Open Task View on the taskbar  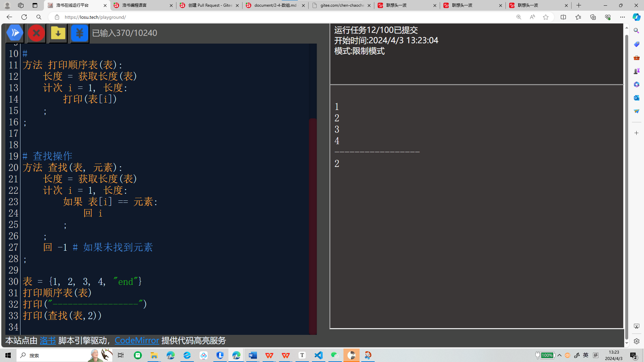(x=121, y=355)
